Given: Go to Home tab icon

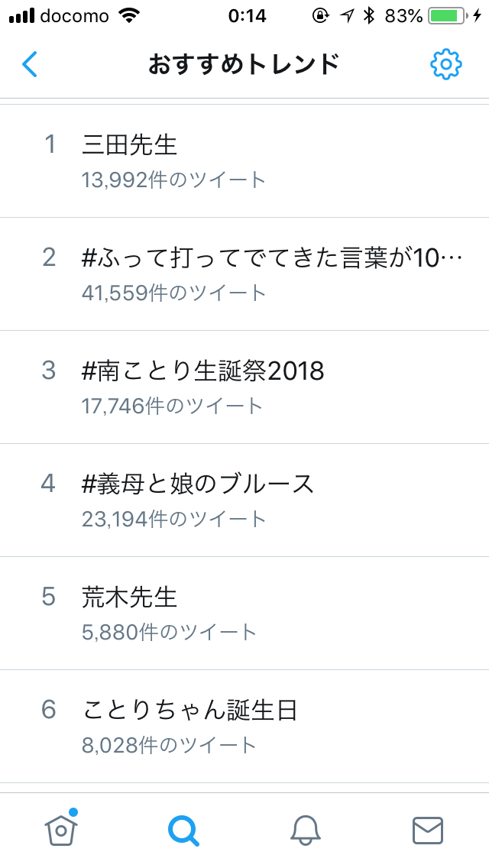Looking at the screenshot, I should [62, 829].
